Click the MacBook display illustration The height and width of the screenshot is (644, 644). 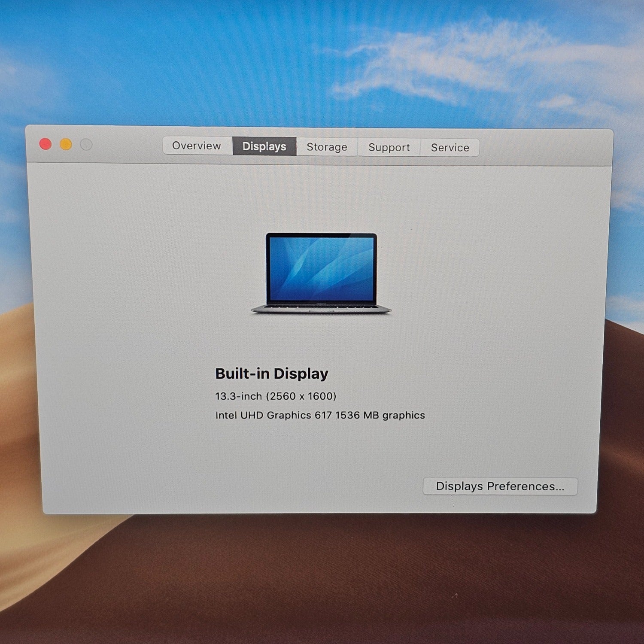[321, 273]
